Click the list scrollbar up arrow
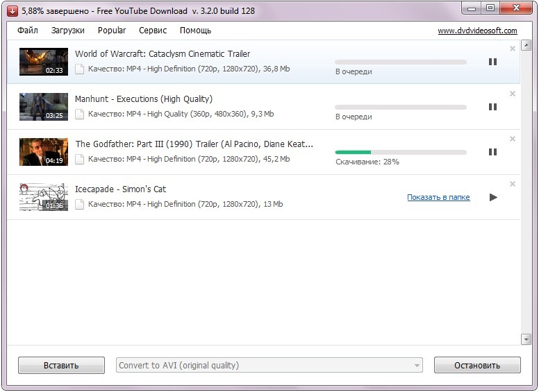539x392 pixels. click(526, 45)
